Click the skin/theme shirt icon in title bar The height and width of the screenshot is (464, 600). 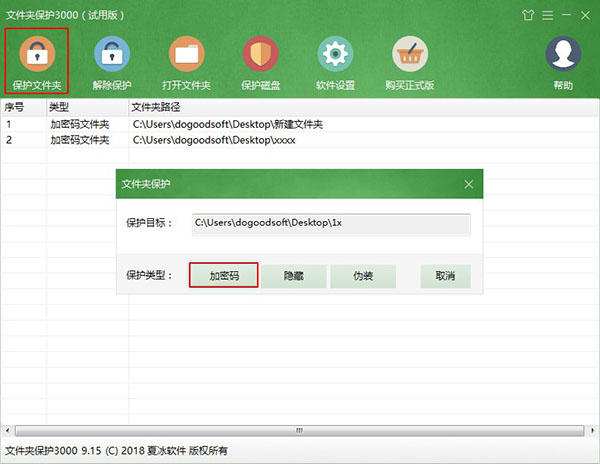tap(528, 14)
